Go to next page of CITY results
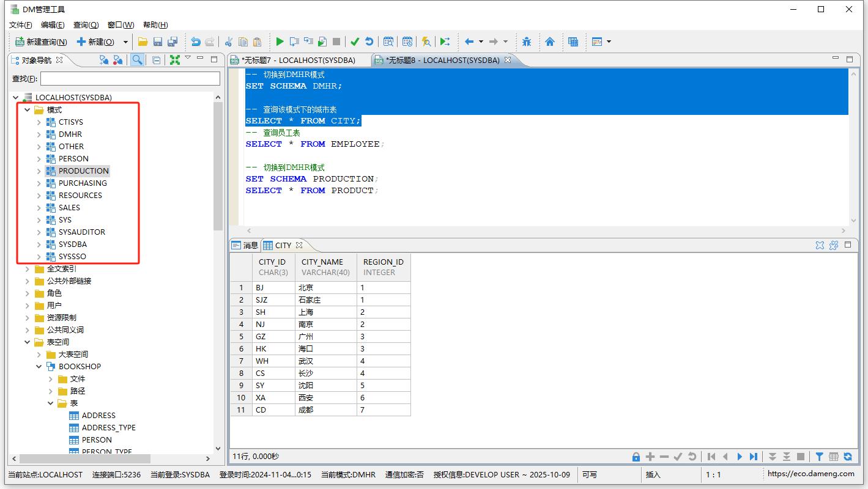 coord(740,457)
